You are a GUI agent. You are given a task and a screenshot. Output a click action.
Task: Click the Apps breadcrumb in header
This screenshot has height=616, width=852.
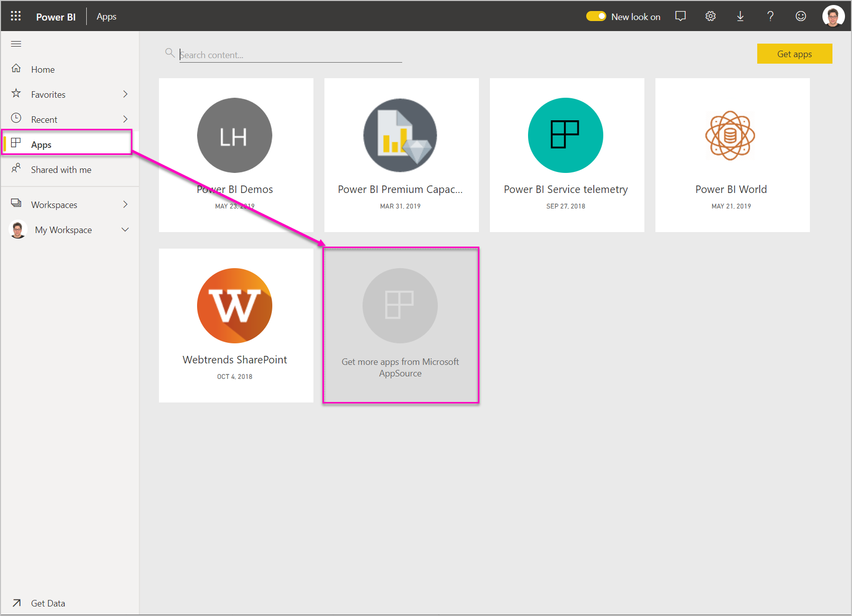[x=106, y=17]
